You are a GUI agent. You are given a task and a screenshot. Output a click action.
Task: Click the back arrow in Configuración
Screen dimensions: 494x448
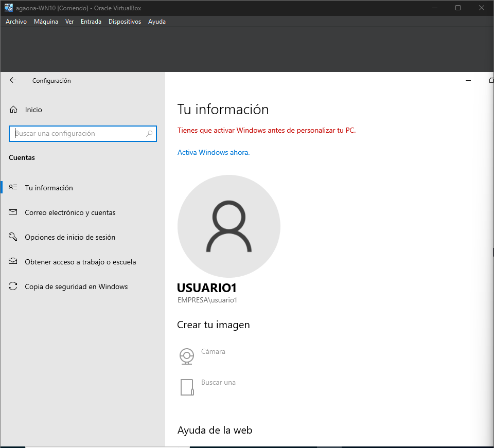13,80
